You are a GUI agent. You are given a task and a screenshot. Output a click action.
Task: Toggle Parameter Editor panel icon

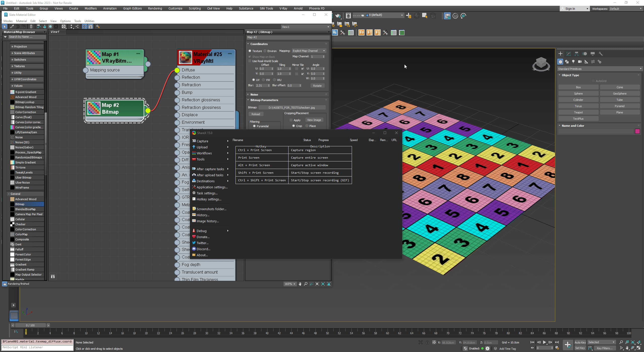click(91, 26)
